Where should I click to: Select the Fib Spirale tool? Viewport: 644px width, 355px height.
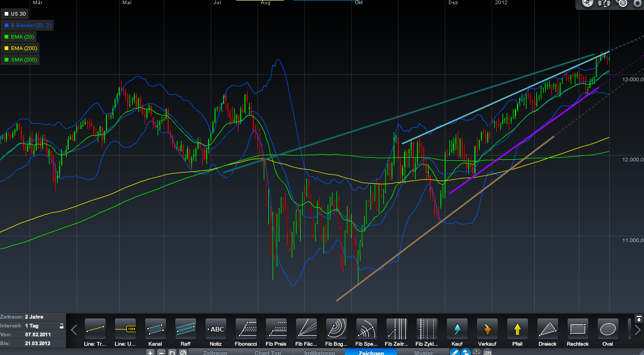366,329
